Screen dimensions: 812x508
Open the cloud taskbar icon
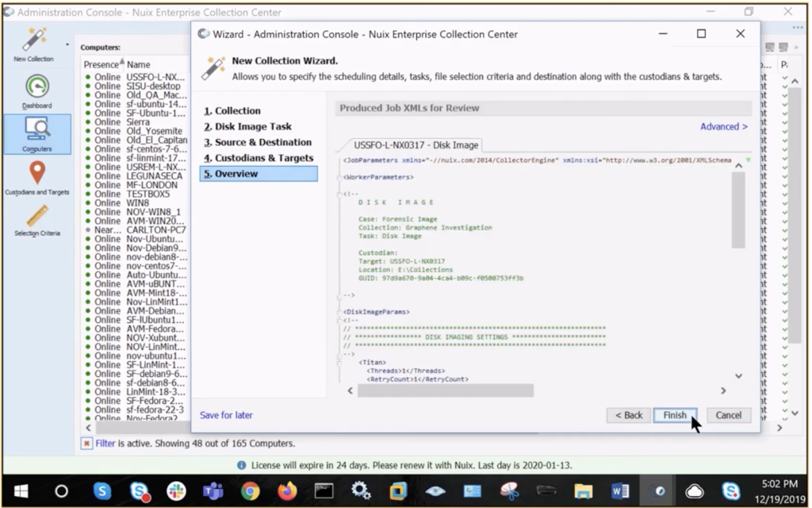click(x=694, y=491)
